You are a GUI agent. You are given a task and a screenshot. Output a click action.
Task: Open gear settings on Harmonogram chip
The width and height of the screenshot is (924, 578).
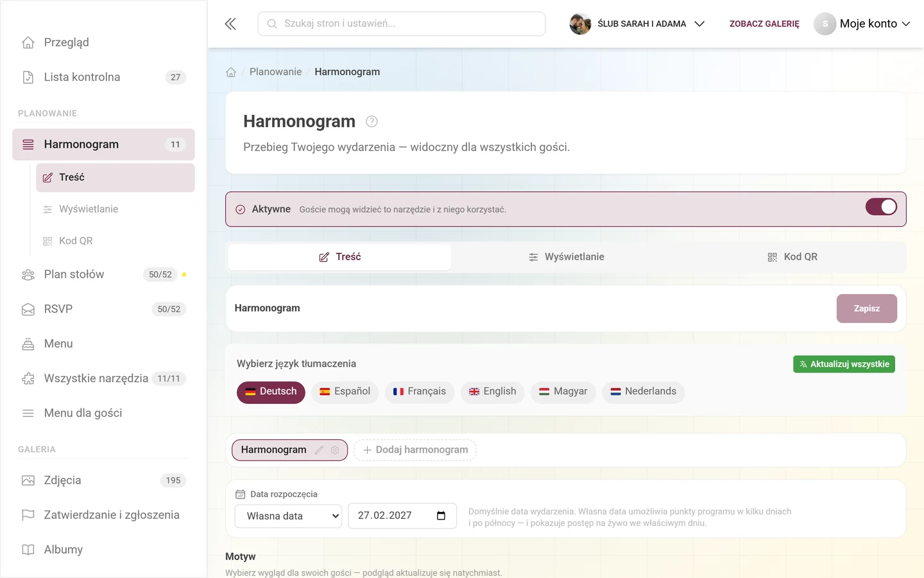pyautogui.click(x=335, y=450)
